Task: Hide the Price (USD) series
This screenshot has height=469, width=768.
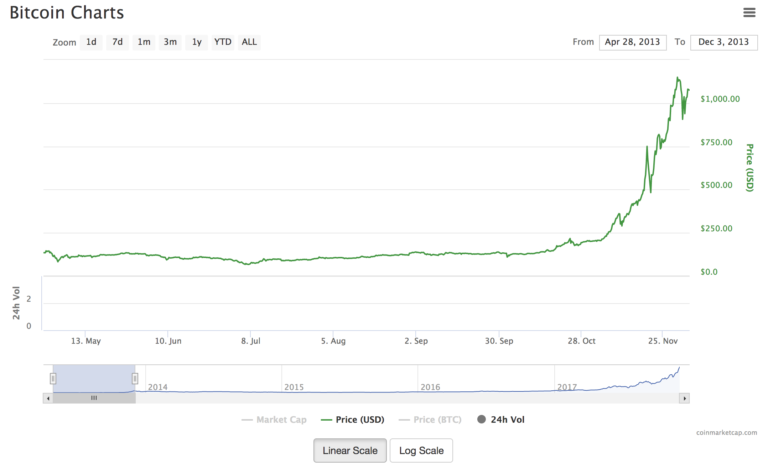Action: [x=353, y=420]
